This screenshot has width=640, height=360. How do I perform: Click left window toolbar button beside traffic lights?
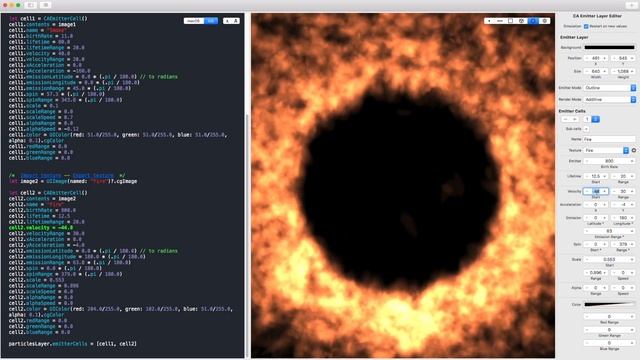coord(31,5)
